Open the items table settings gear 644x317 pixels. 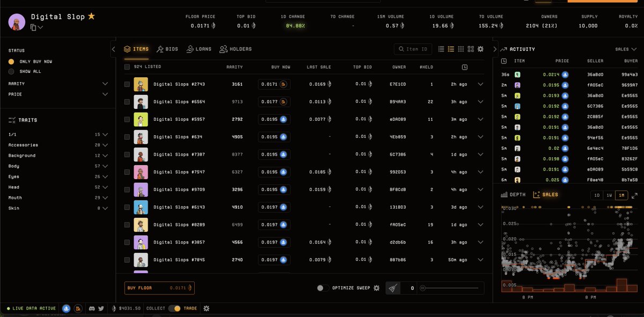480,49
